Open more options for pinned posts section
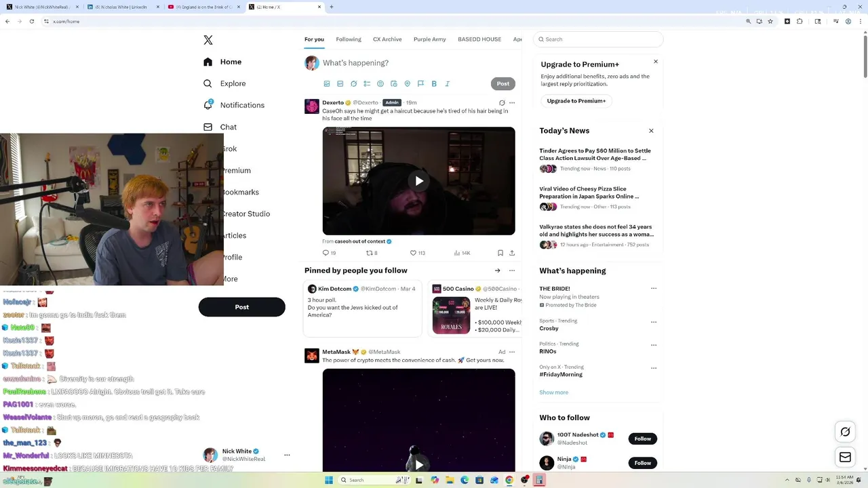The width and height of the screenshot is (868, 488). coord(512,270)
